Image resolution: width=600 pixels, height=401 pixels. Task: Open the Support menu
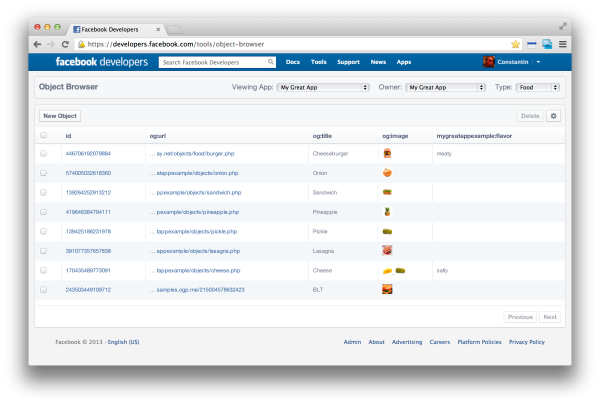click(348, 62)
